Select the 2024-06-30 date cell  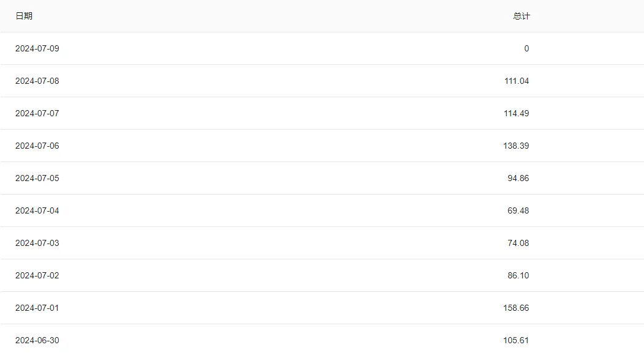(37, 340)
